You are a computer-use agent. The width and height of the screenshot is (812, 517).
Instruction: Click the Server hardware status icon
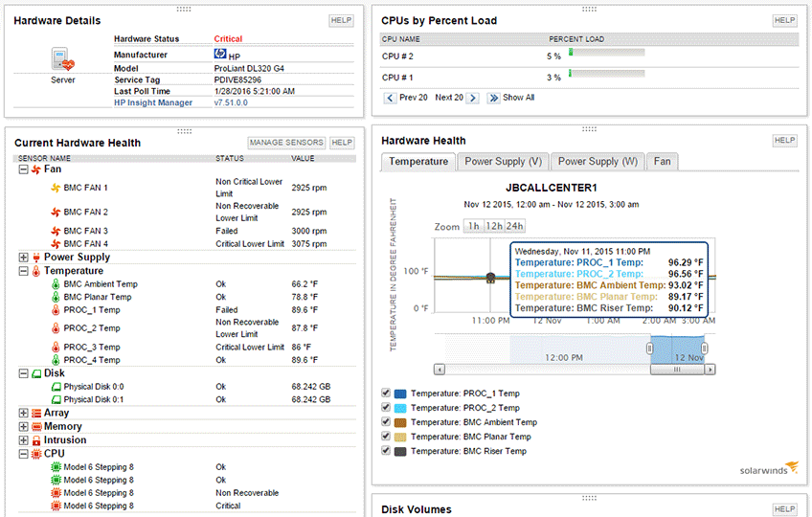[62, 58]
